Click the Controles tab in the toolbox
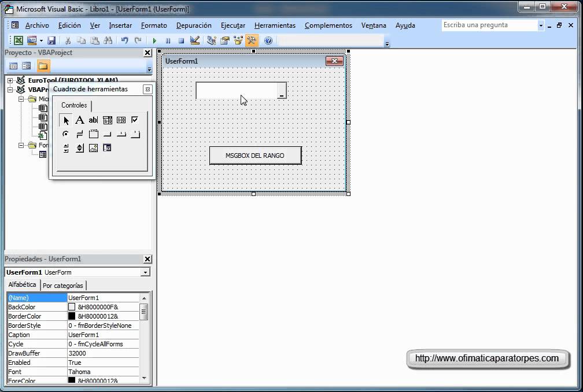This screenshot has width=583, height=392. pyautogui.click(x=74, y=106)
